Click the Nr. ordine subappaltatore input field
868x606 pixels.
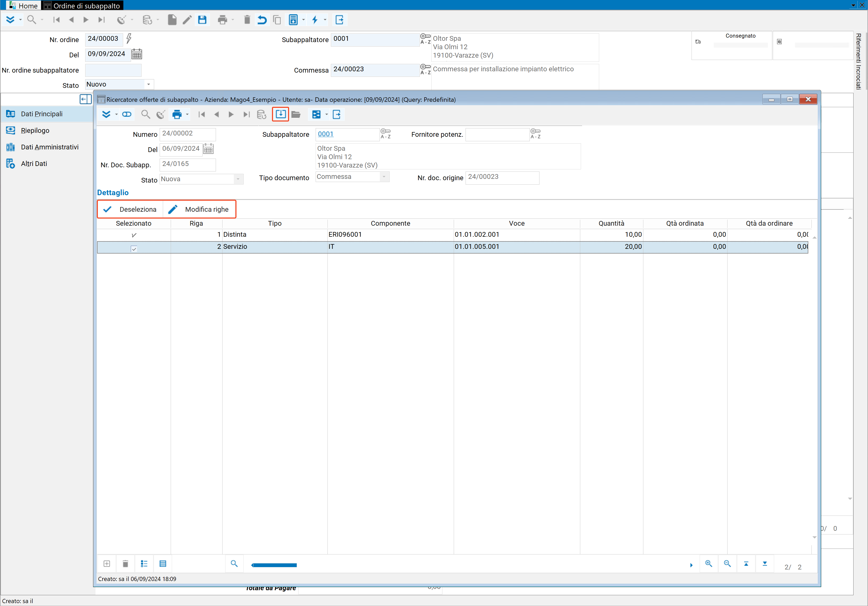point(113,70)
